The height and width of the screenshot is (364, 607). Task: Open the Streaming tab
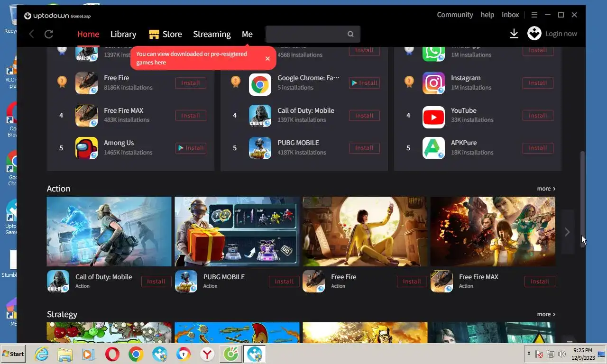click(212, 34)
